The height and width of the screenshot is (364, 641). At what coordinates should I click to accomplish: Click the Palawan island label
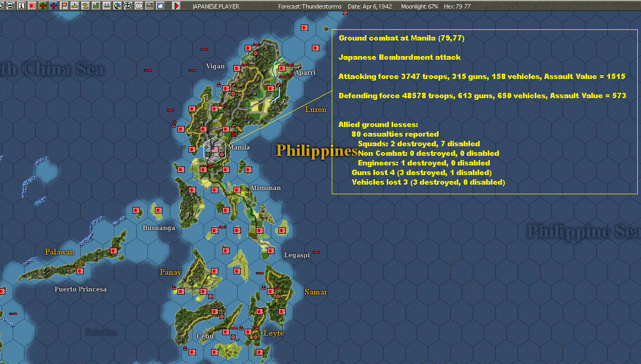click(x=60, y=252)
